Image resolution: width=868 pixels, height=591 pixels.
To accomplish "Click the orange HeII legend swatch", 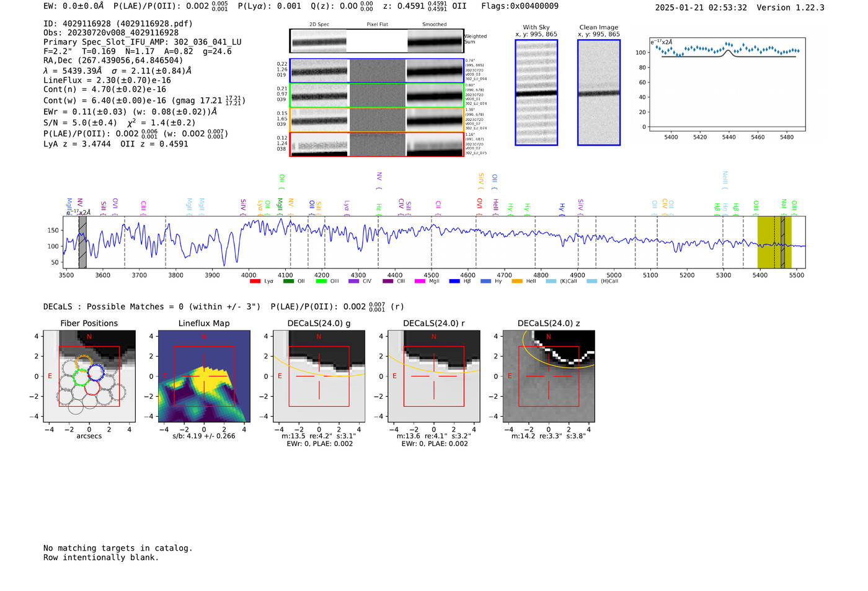I will tap(517, 282).
